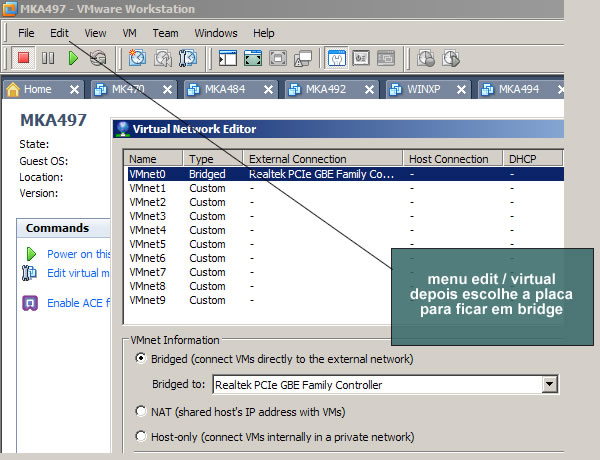Select the VMnet3 row
This screenshot has height=460, width=600.
346,216
